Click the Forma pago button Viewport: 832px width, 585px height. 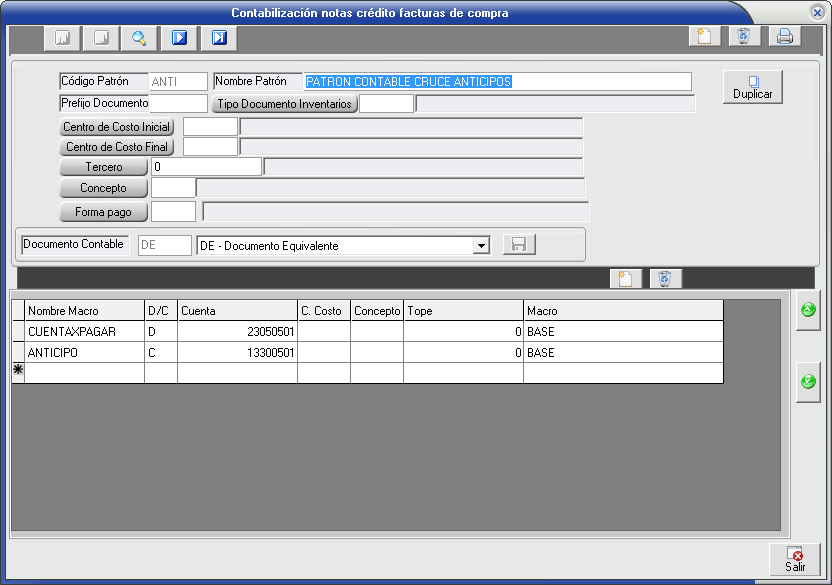coord(104,212)
